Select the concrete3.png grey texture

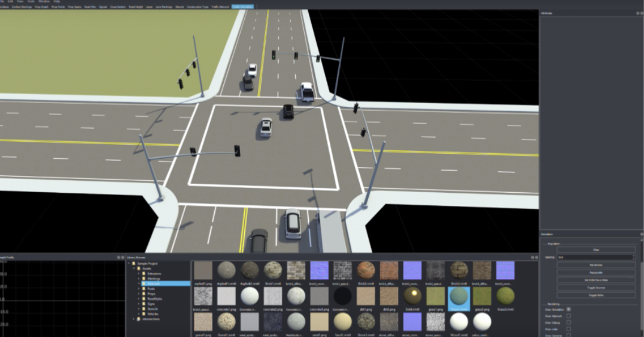point(319,296)
